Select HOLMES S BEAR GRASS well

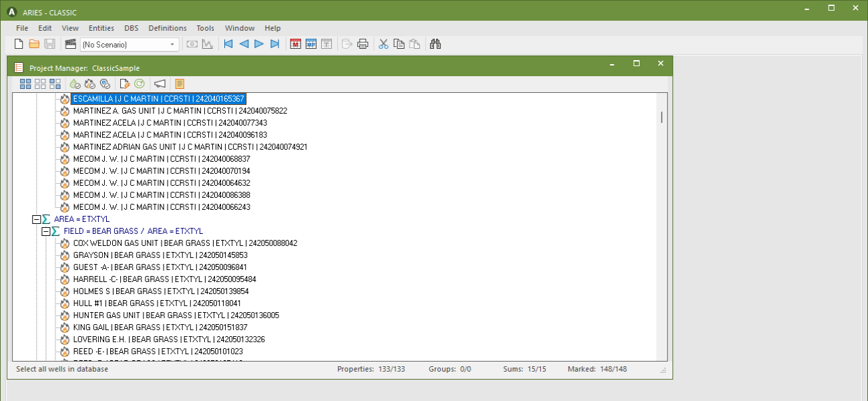[161, 291]
